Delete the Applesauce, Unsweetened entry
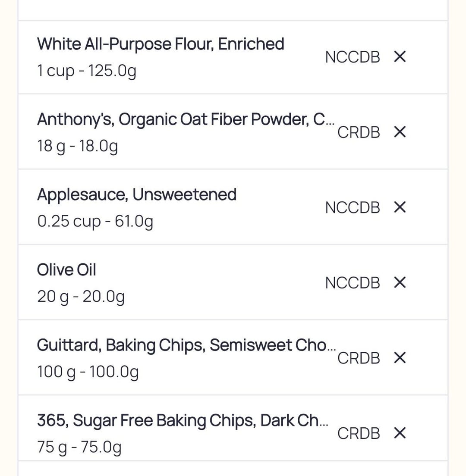This screenshot has height=476, width=466. [x=400, y=207]
